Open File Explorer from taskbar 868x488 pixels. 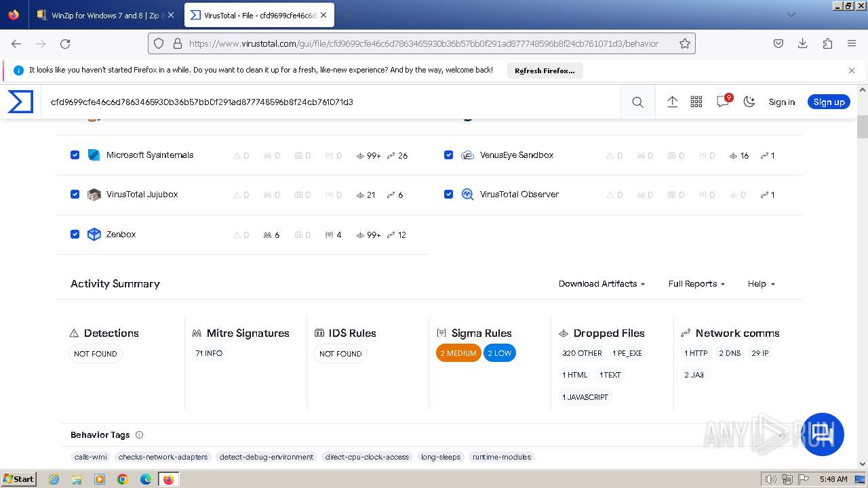77,479
